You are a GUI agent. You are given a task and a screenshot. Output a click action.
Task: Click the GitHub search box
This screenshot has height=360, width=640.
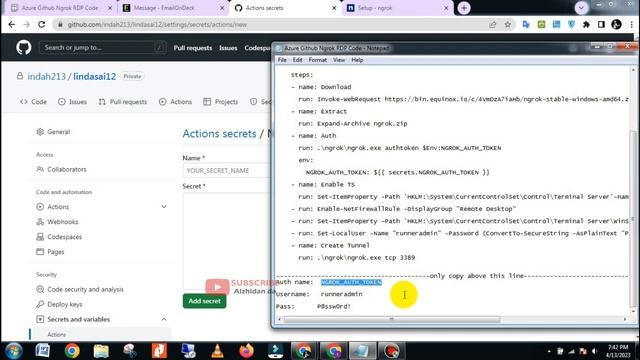[102, 48]
